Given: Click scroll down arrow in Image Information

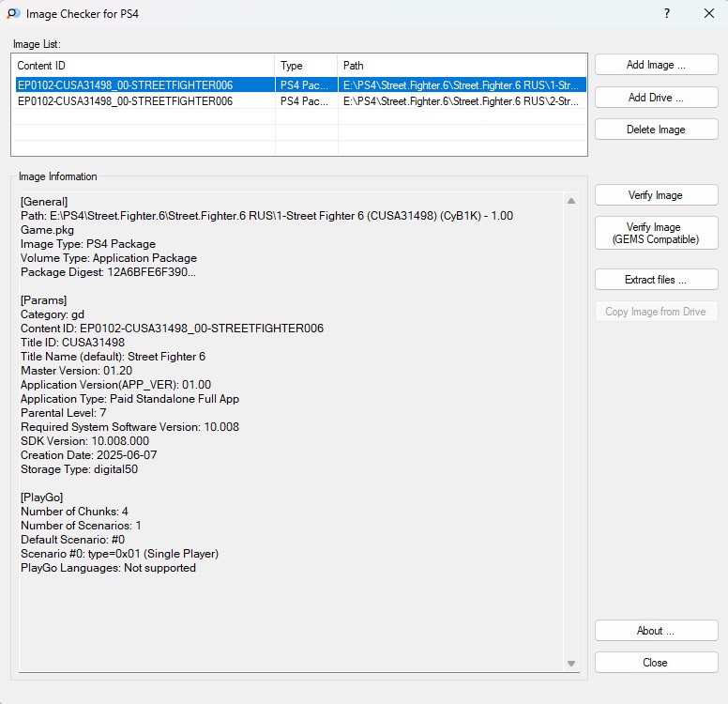Looking at the screenshot, I should (571, 664).
